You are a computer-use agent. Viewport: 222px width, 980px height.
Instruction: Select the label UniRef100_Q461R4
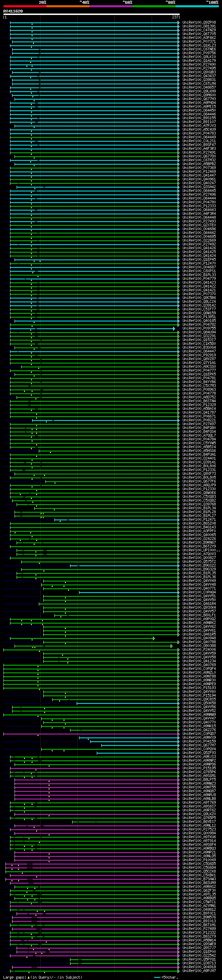tap(199, 604)
